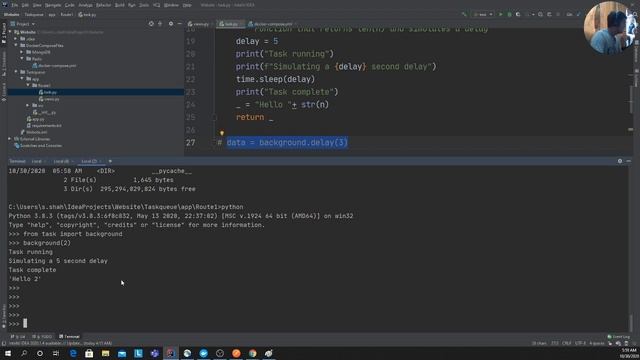Open Microsoft Teams from taskbar

point(154,353)
